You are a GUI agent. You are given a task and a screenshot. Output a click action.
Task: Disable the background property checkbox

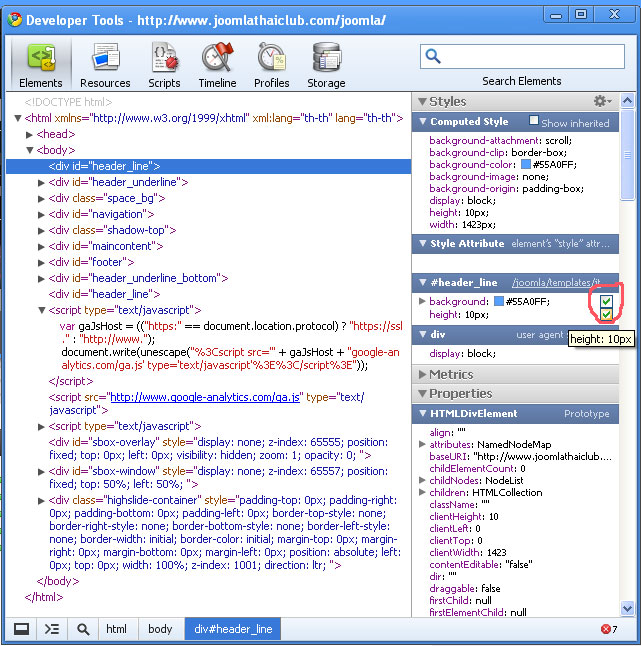click(606, 301)
